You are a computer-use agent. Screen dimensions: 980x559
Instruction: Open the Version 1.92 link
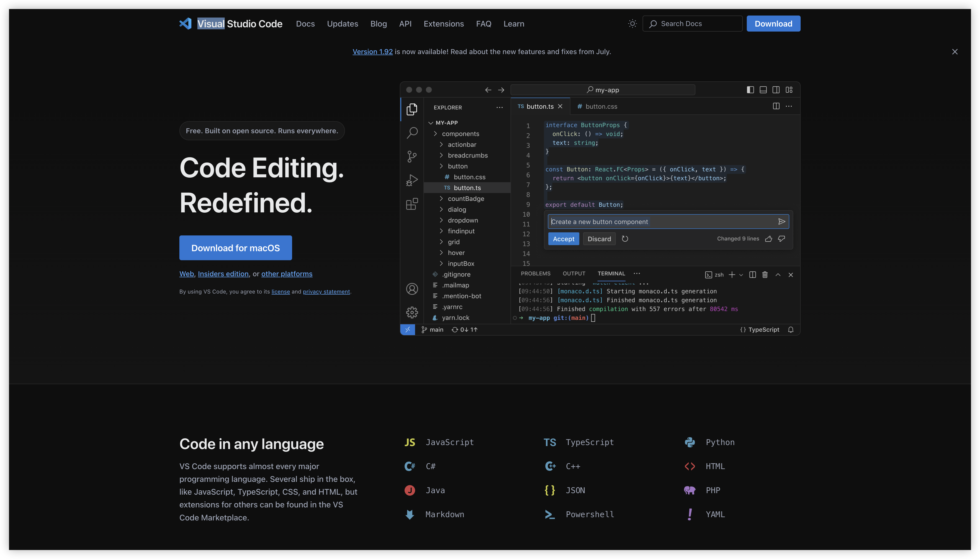pyautogui.click(x=372, y=51)
